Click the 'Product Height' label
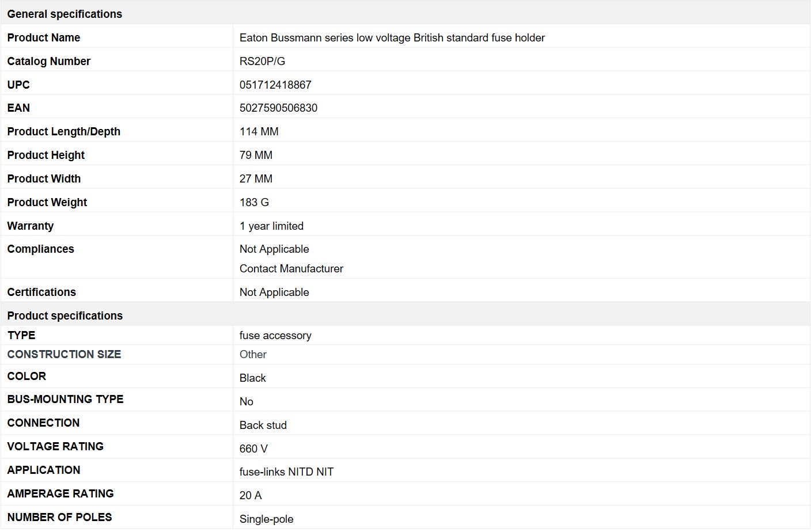The height and width of the screenshot is (532, 811). pos(46,155)
